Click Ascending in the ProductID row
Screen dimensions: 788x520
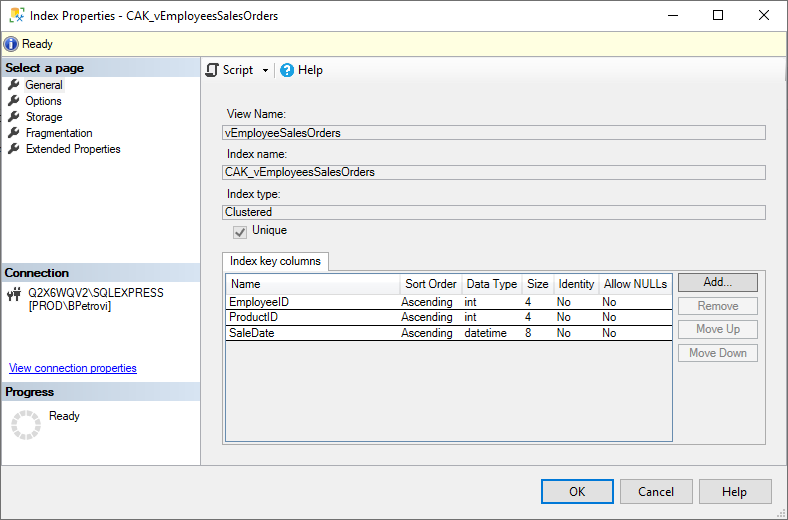pyautogui.click(x=427, y=317)
